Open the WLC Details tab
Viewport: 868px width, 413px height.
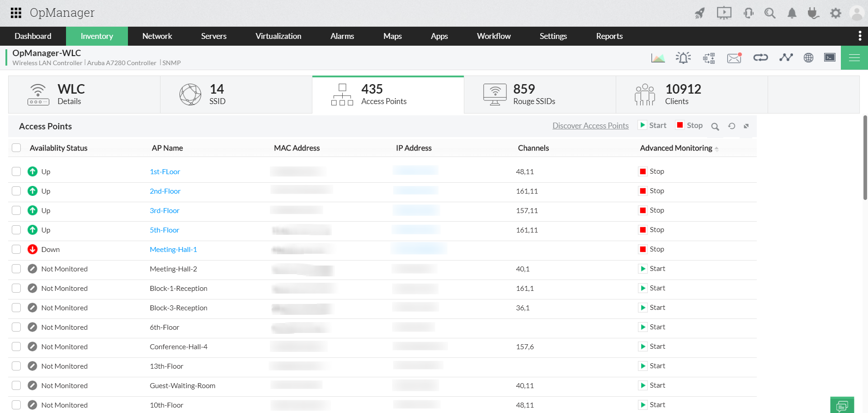(x=84, y=95)
